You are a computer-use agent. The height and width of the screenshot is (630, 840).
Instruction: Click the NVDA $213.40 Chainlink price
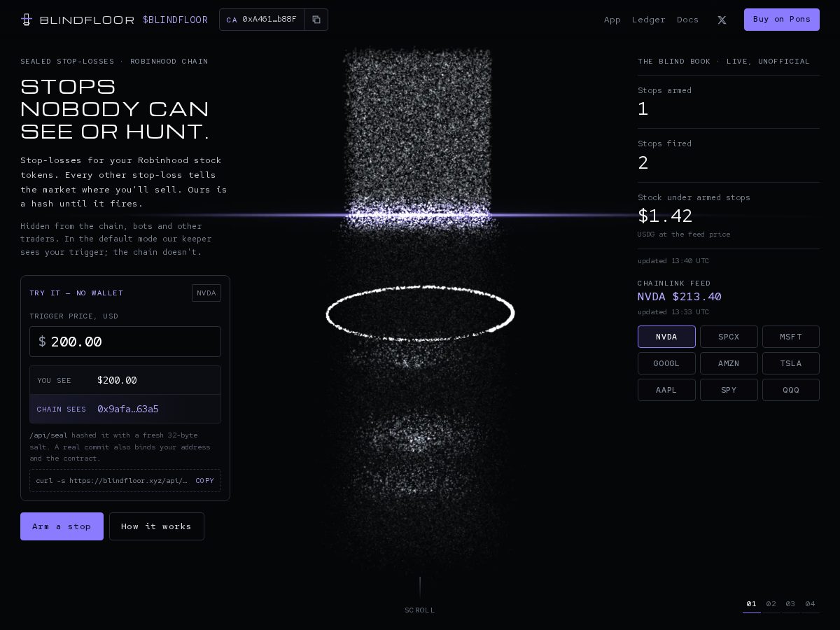(680, 297)
